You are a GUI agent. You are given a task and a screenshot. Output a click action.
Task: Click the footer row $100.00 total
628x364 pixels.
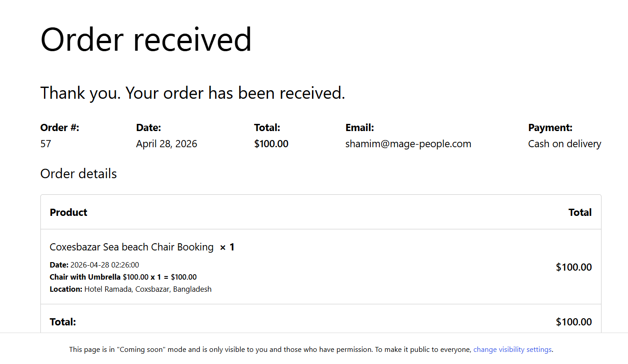point(574,322)
